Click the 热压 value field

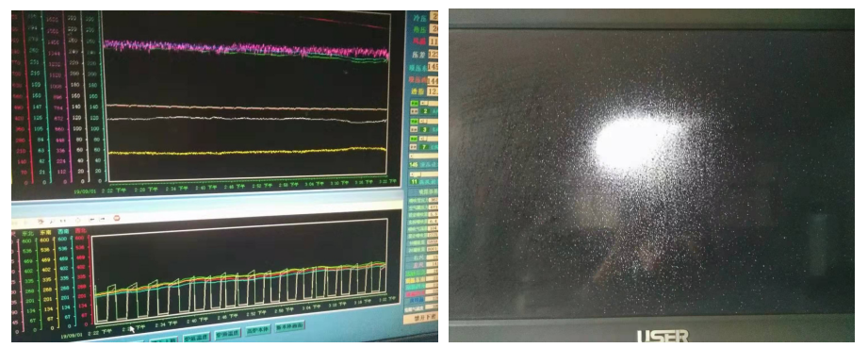click(433, 29)
